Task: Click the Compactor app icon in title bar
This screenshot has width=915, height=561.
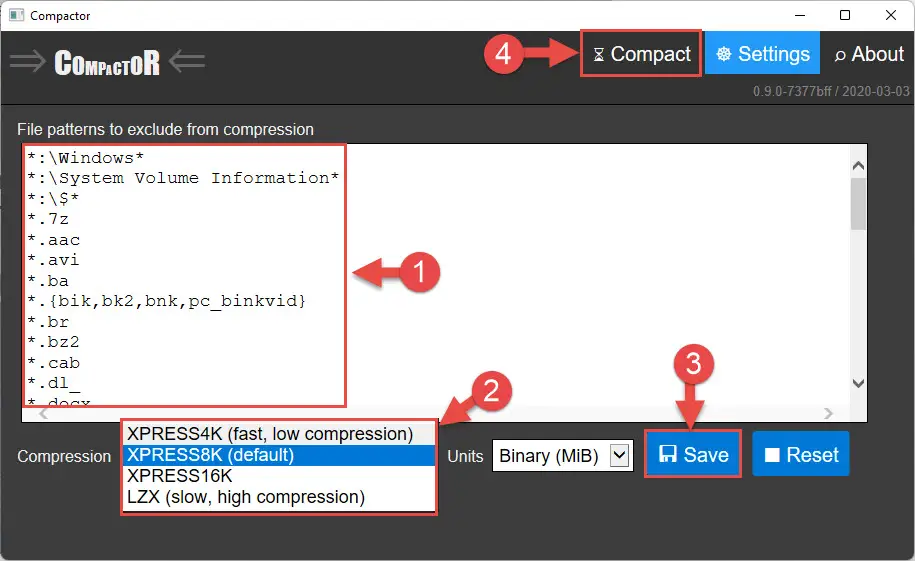Action: point(16,15)
